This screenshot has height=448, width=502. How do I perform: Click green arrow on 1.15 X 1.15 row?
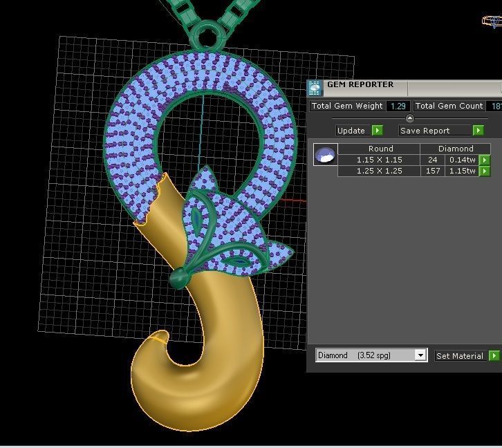(x=485, y=160)
